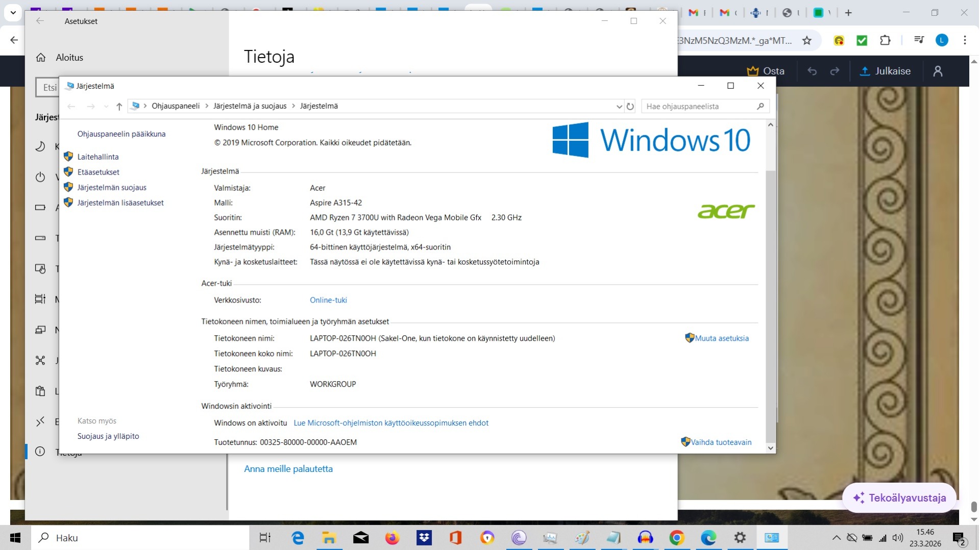Click the Aloitus home icon in Asetukset
Viewport: 980px width, 550px height.
click(x=41, y=58)
